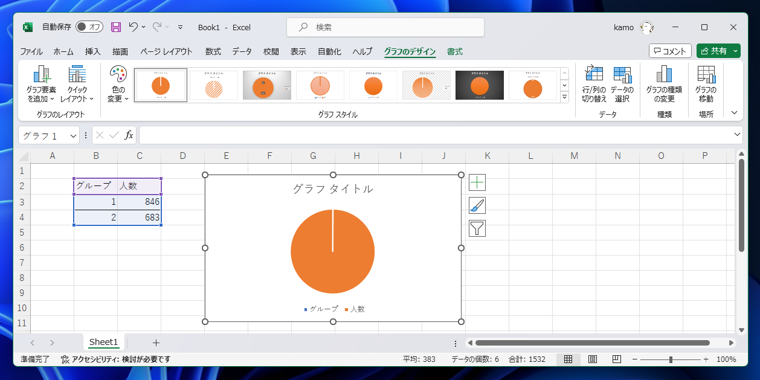Screen dimensions: 760x380
Task: Switch to Insert (挿入) tab
Action: (x=93, y=52)
